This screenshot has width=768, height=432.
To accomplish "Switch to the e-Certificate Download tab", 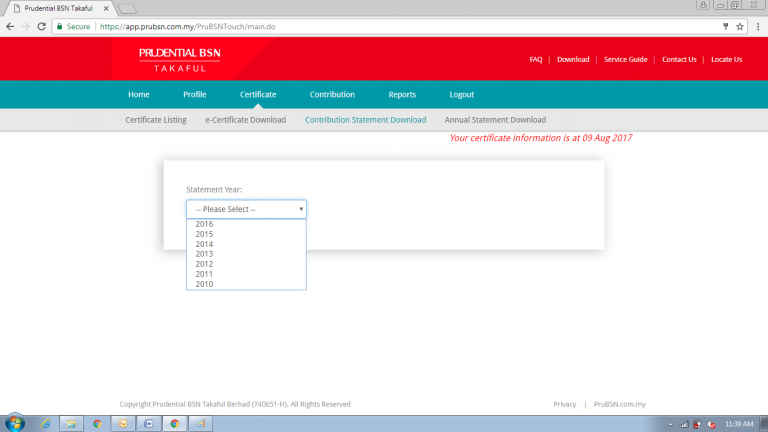I will coord(245,120).
